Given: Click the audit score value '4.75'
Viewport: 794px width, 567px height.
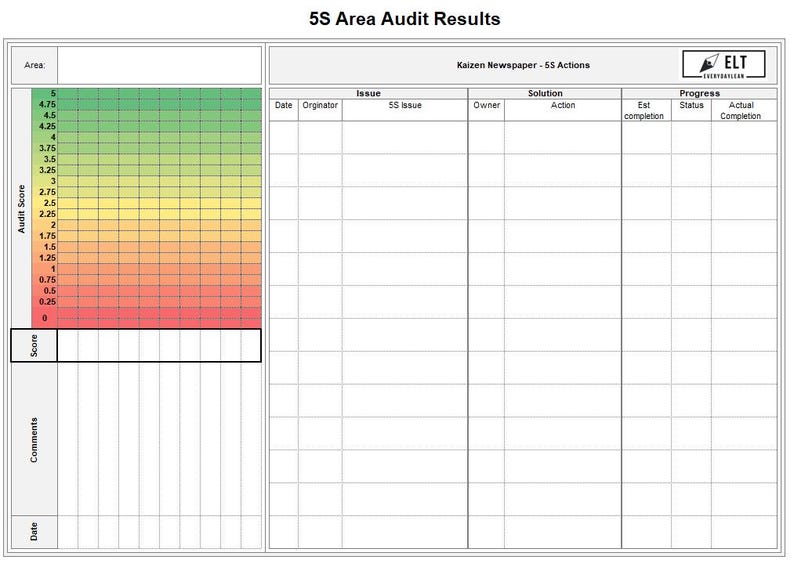Looking at the screenshot, I should click(x=48, y=104).
